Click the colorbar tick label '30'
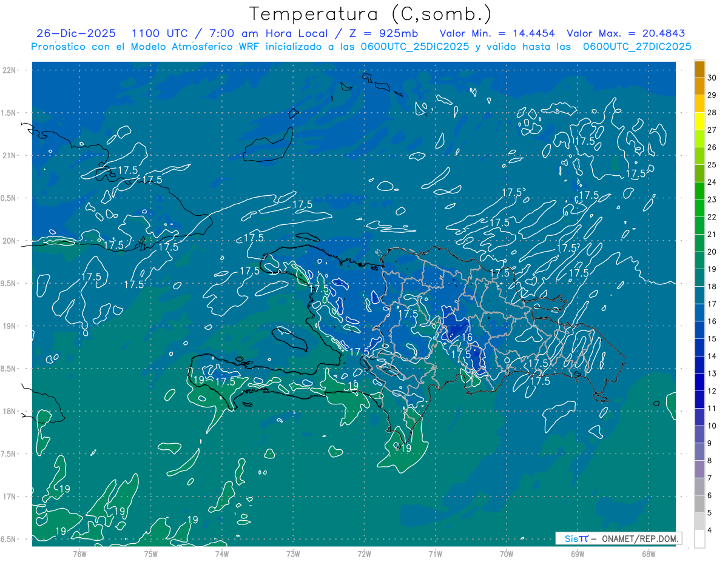 coord(712,78)
